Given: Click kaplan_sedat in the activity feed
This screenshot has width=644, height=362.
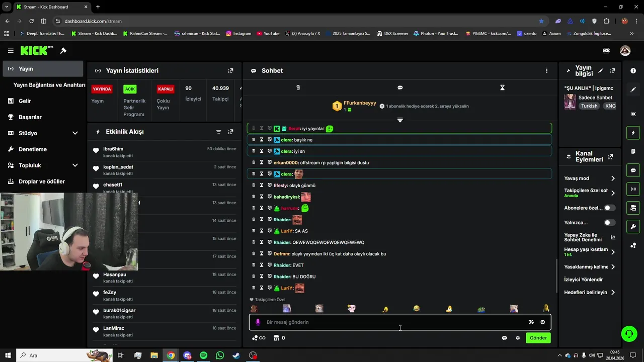Looking at the screenshot, I should click(x=118, y=167).
